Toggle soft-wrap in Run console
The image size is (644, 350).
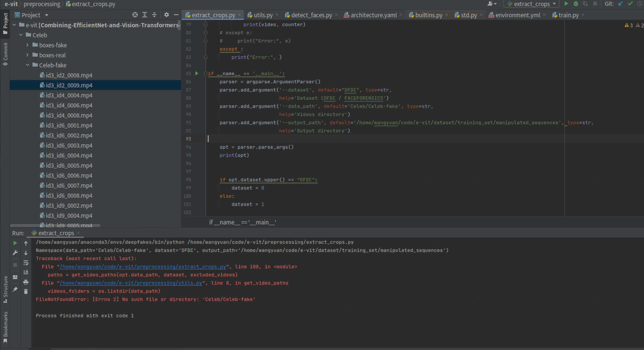[26, 263]
